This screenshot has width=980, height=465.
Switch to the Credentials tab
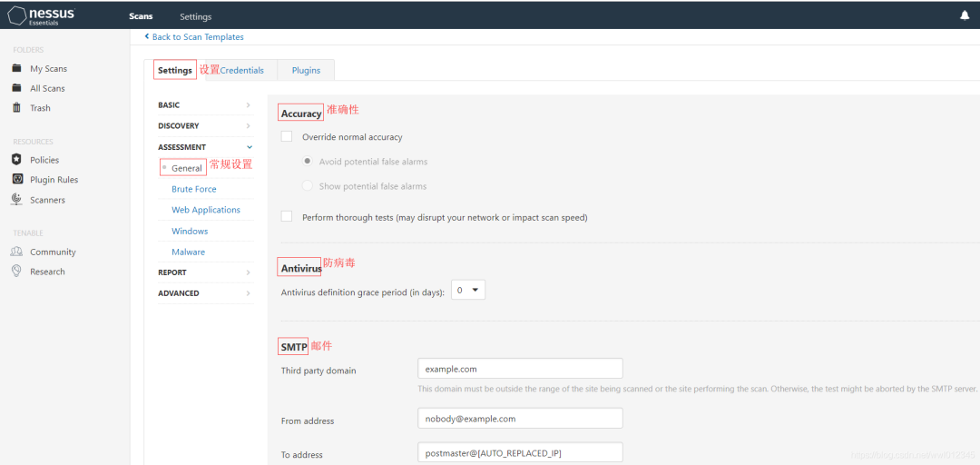coord(242,70)
